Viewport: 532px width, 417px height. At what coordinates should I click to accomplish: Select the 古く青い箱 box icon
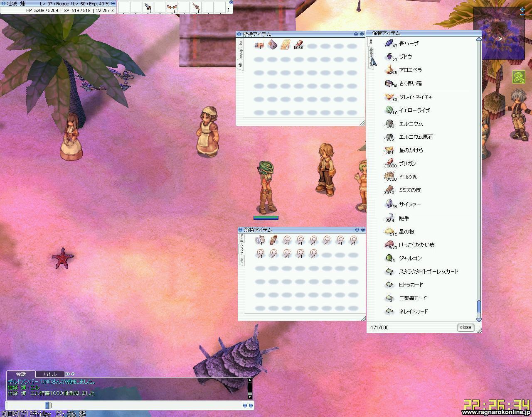390,83
